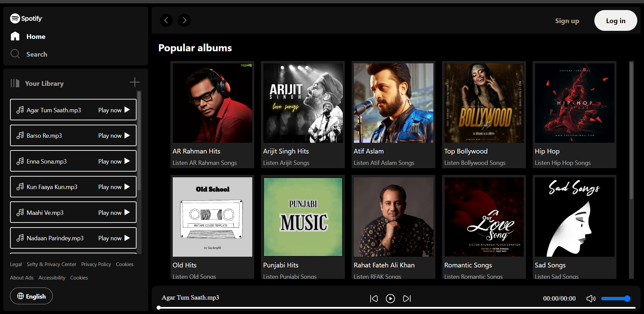Open the Old School cassette cover
The height and width of the screenshot is (314, 644).
212,217
